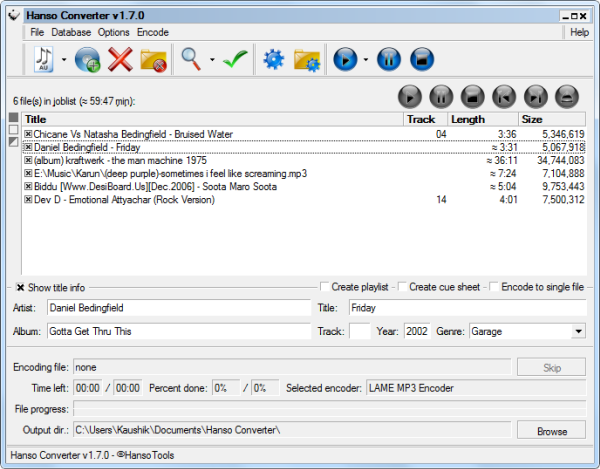This screenshot has width=600, height=469.
Task: Uncheck Biddu Soota Maro Soota checkbox
Action: 28,186
